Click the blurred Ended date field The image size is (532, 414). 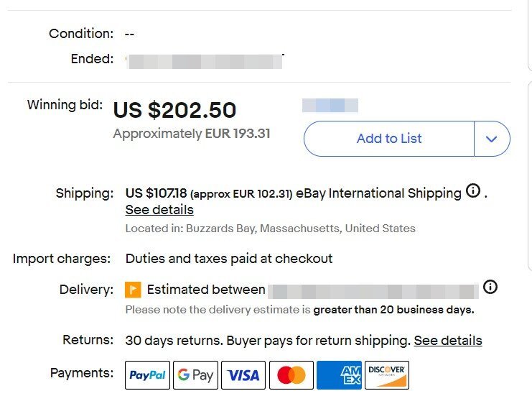205,61
